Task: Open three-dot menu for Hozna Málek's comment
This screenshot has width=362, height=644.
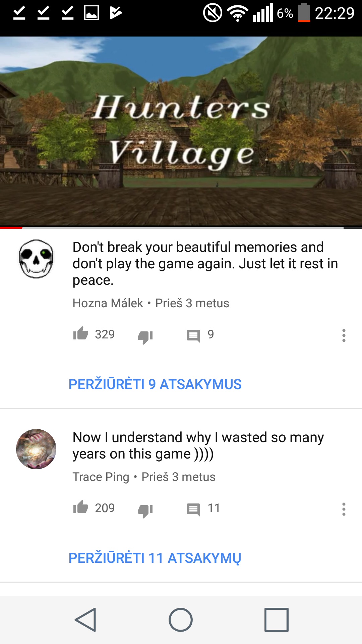Action: click(344, 335)
